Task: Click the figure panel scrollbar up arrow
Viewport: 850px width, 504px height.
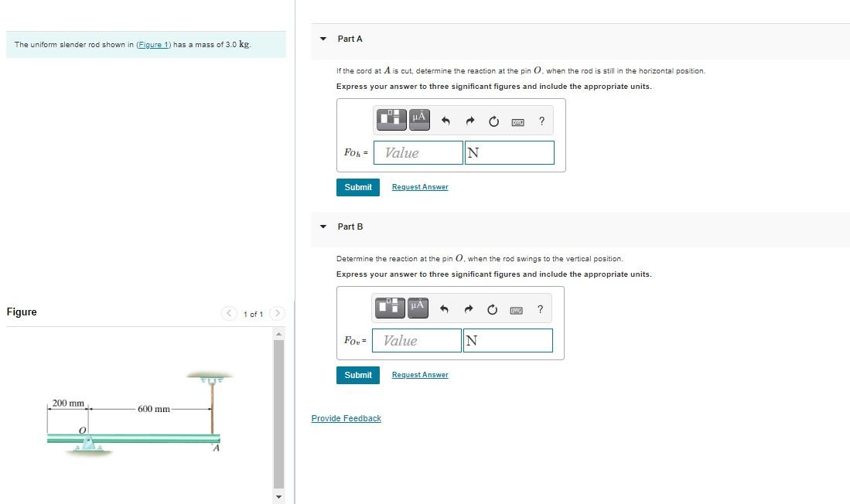Action: (278, 333)
